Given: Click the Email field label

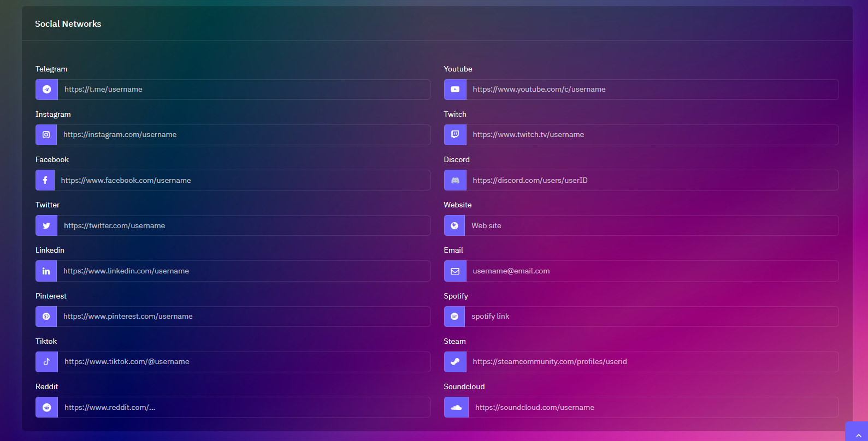Looking at the screenshot, I should click(453, 250).
